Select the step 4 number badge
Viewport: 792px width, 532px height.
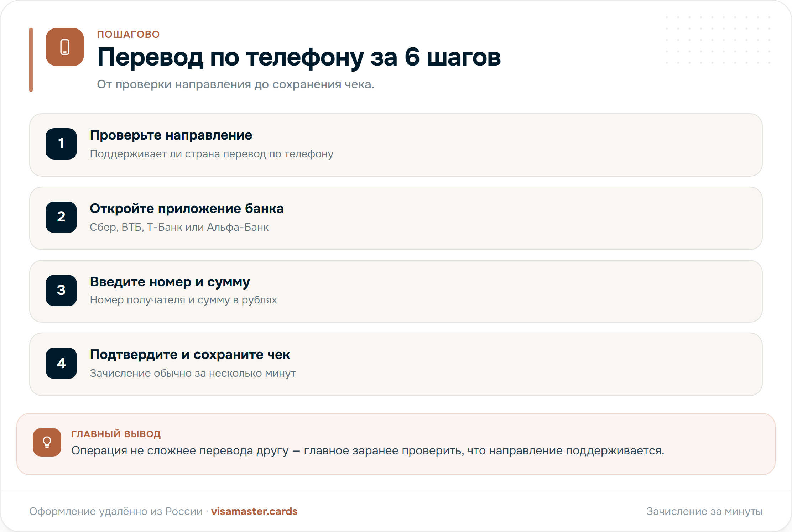click(61, 363)
